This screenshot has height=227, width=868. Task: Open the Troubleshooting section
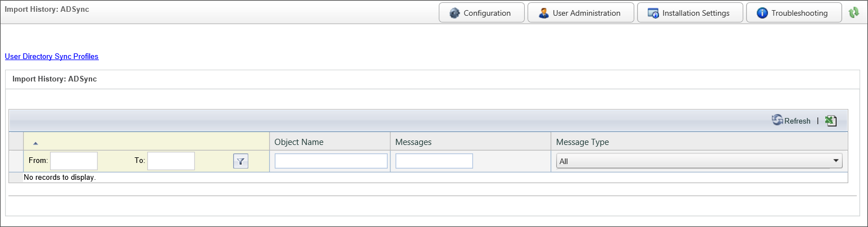point(793,13)
